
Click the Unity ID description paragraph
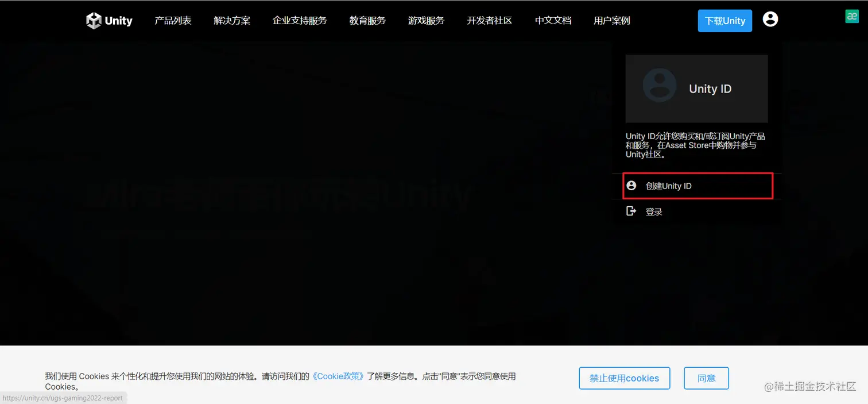[696, 145]
